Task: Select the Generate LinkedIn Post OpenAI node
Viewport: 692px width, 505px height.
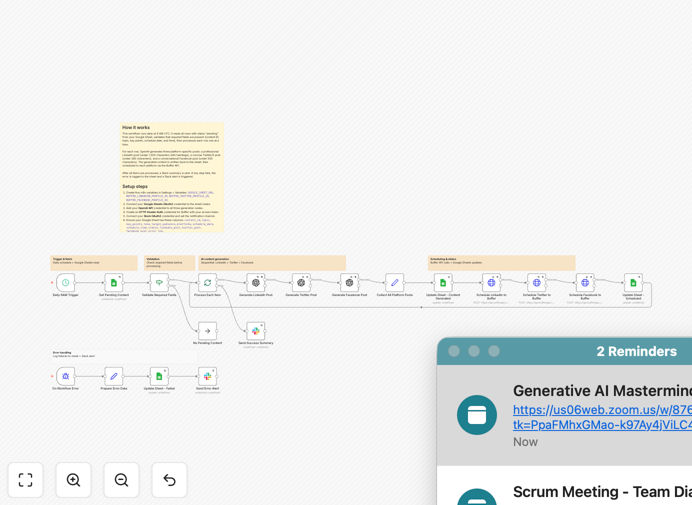Action: (256, 283)
